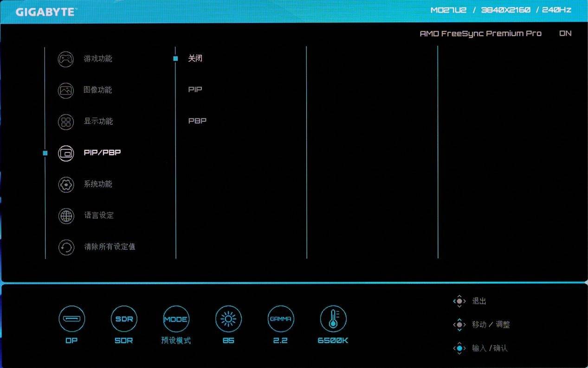Select the 关闭 option to disable PIP/PBP

[x=195, y=58]
